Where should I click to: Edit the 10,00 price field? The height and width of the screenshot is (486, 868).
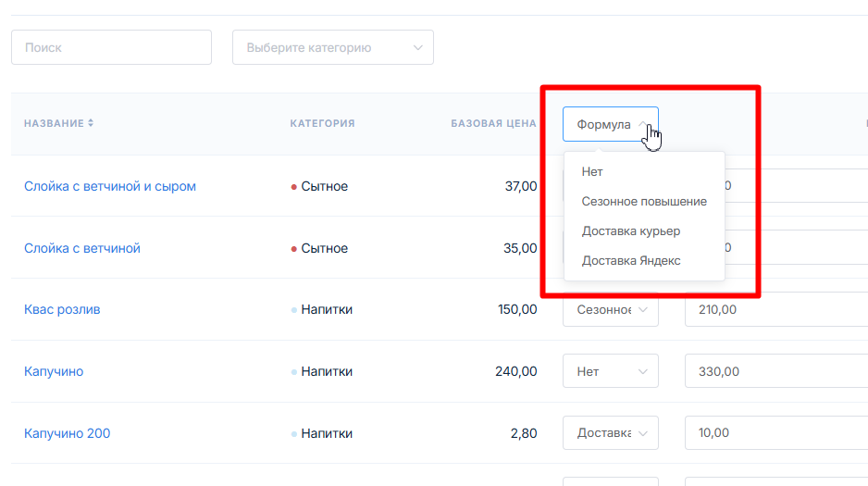773,433
